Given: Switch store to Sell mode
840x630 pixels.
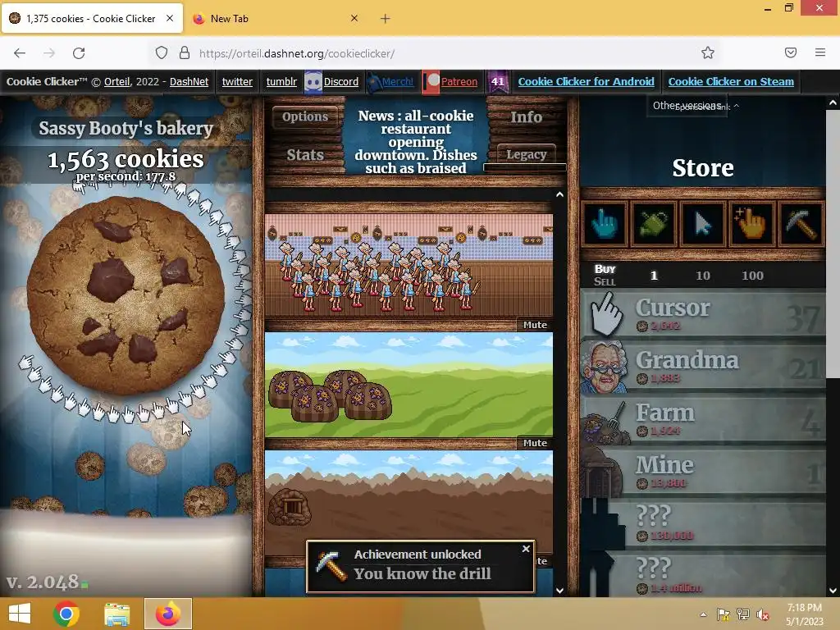Looking at the screenshot, I should point(605,281).
